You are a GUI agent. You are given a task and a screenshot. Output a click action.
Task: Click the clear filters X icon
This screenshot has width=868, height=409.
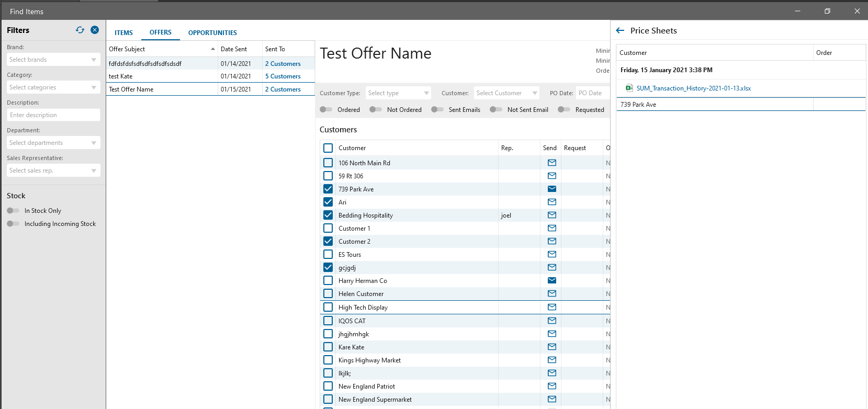tap(95, 30)
